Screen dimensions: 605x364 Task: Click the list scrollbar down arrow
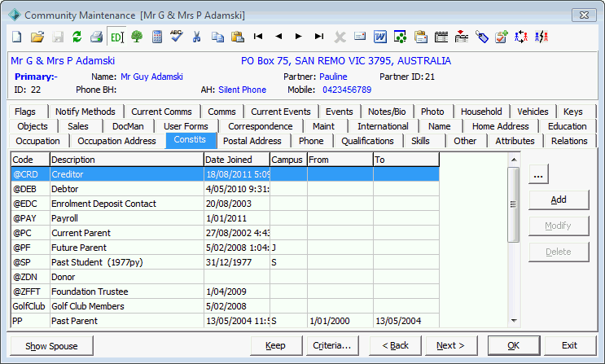coord(514,320)
